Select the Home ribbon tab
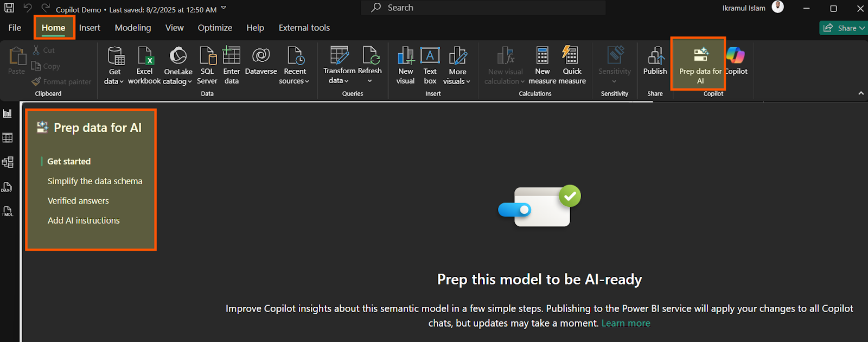Image resolution: width=868 pixels, height=342 pixels. point(53,28)
